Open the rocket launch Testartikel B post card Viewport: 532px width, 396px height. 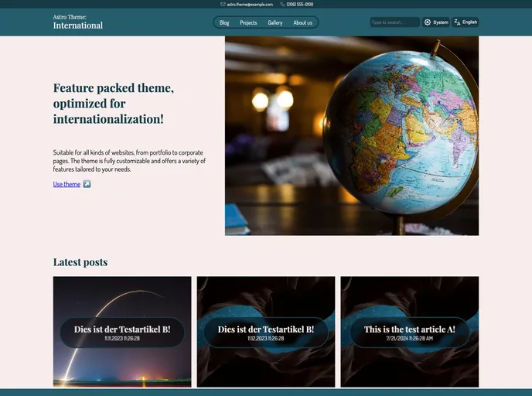(x=122, y=332)
